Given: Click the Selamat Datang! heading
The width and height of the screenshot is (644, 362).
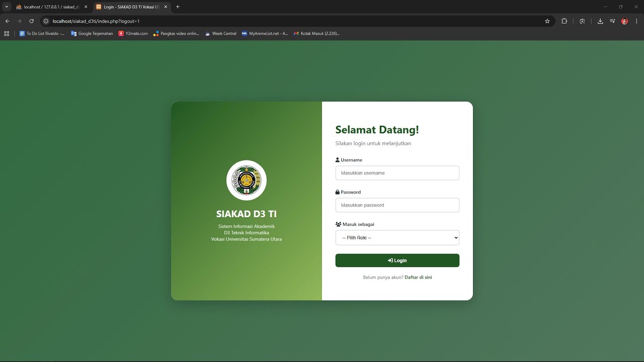Looking at the screenshot, I should [377, 129].
